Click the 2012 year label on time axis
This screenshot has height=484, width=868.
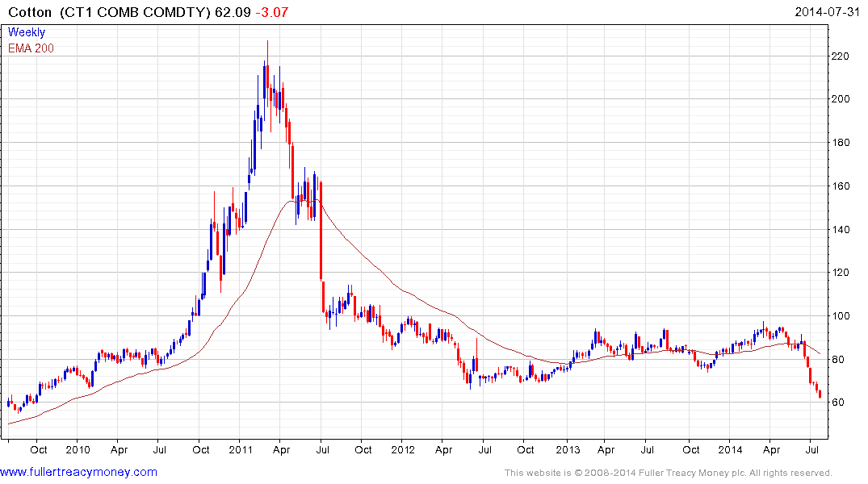(x=402, y=449)
